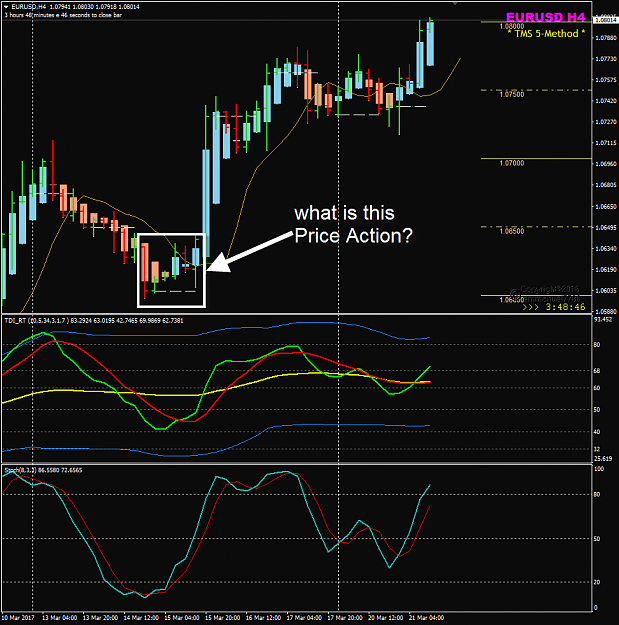Select the 20 Mar 12:00 time axis label
This screenshot has height=625, width=619.
385,618
